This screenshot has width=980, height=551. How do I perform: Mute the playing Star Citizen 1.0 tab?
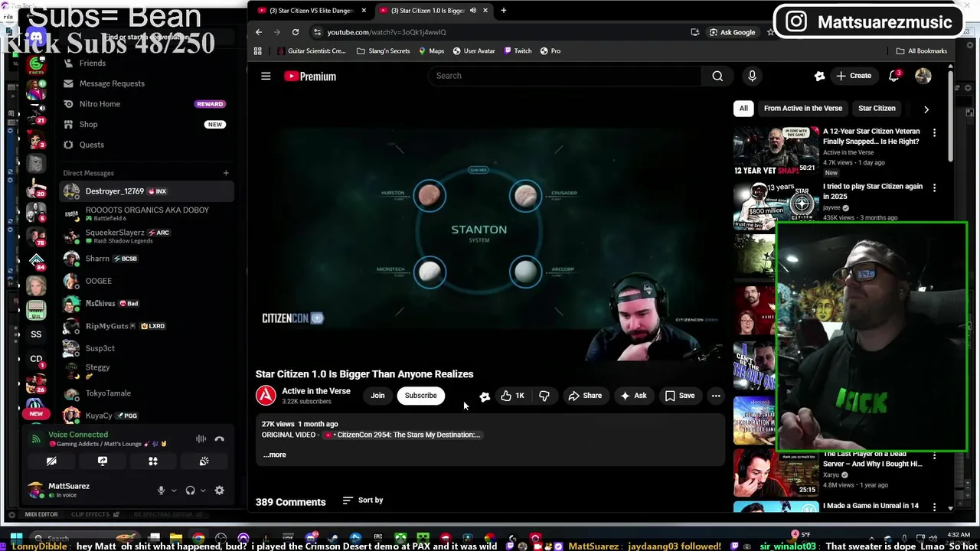(x=472, y=11)
